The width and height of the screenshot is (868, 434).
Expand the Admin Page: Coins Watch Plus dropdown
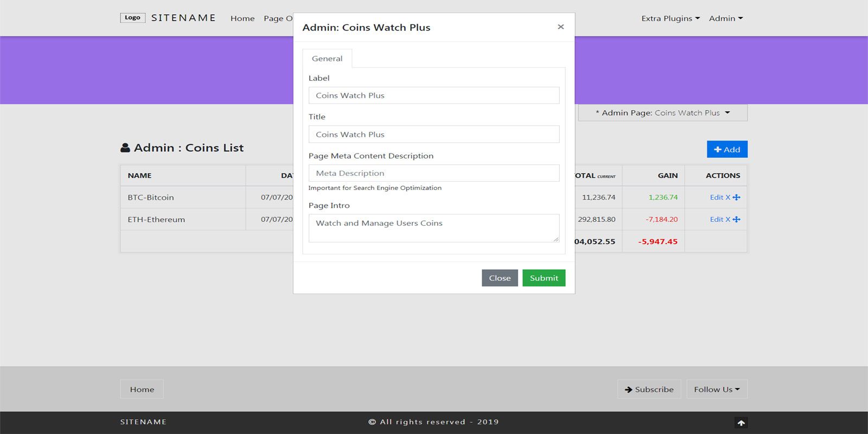pos(663,113)
